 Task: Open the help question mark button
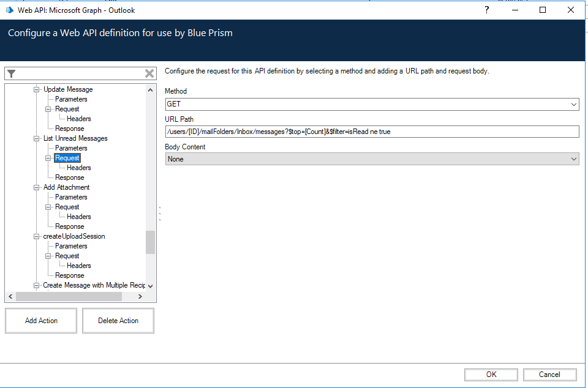click(487, 10)
